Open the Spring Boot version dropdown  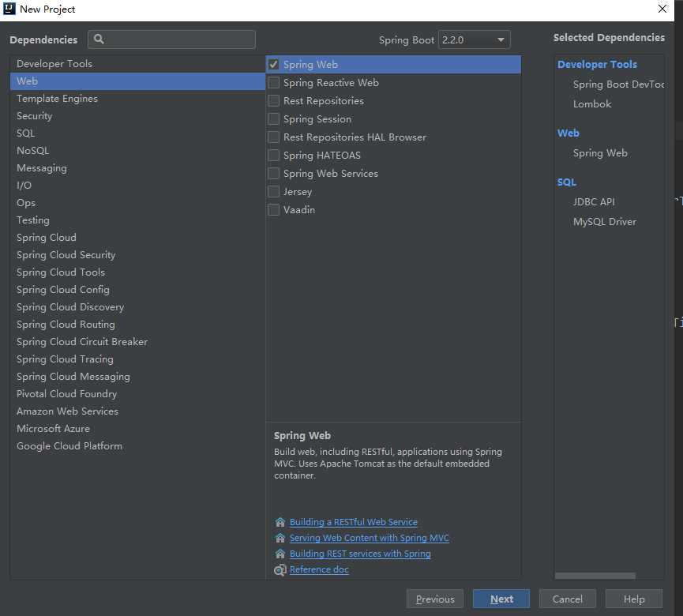(474, 39)
